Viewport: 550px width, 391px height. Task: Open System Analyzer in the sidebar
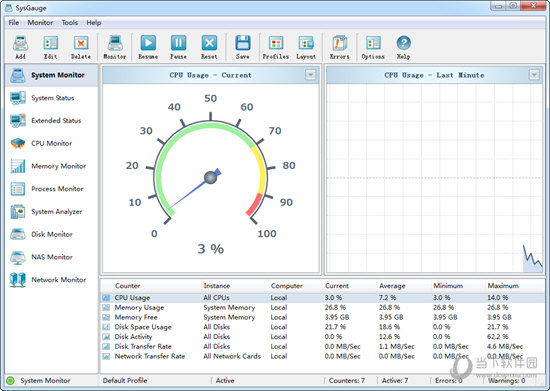click(52, 212)
